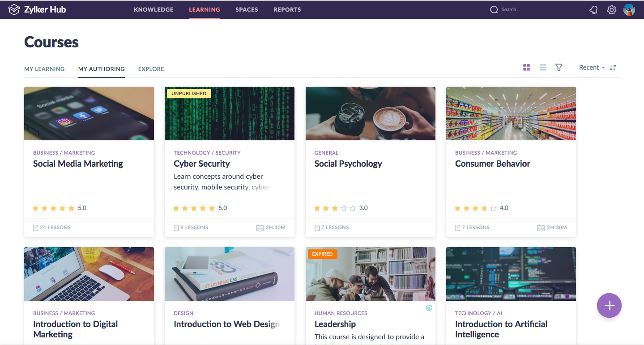Click the user profile avatar
This screenshot has height=345, width=644.
pos(629,10)
